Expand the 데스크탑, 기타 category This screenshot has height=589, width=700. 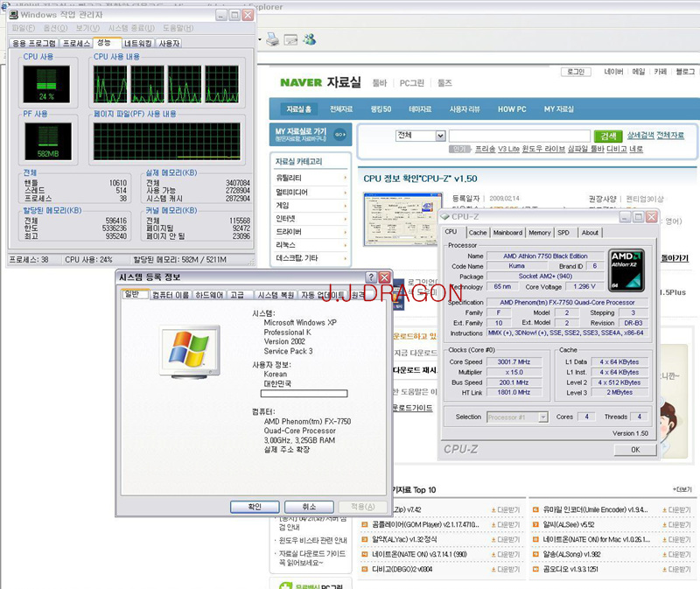pos(346,258)
